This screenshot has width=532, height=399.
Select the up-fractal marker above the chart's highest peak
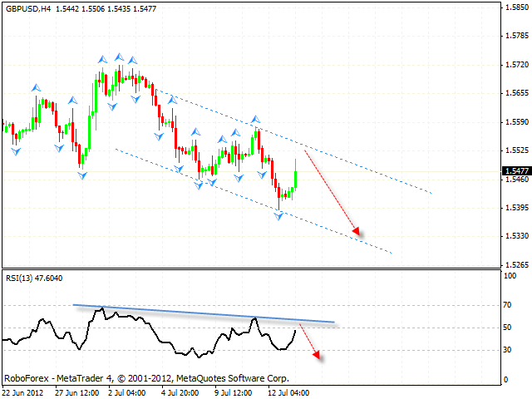coord(120,58)
